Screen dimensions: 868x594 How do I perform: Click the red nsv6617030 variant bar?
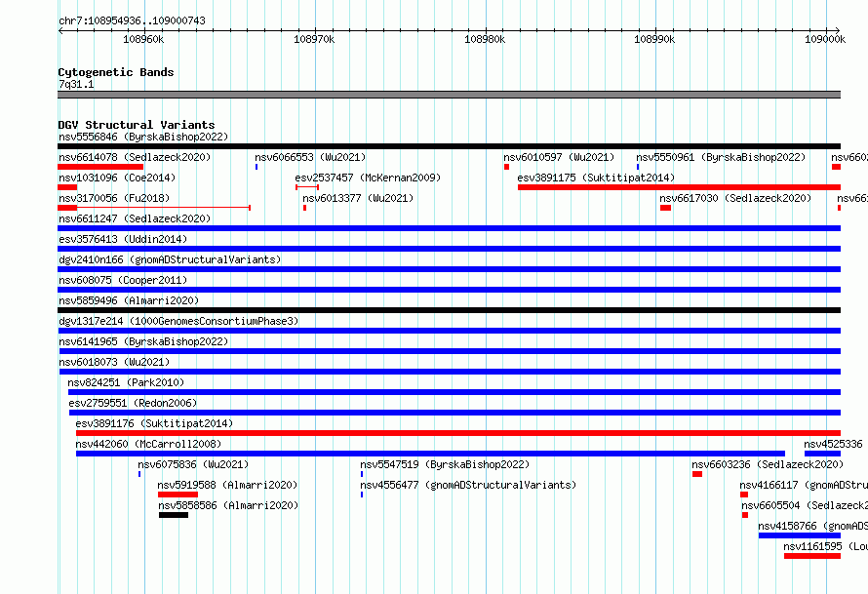coord(665,208)
